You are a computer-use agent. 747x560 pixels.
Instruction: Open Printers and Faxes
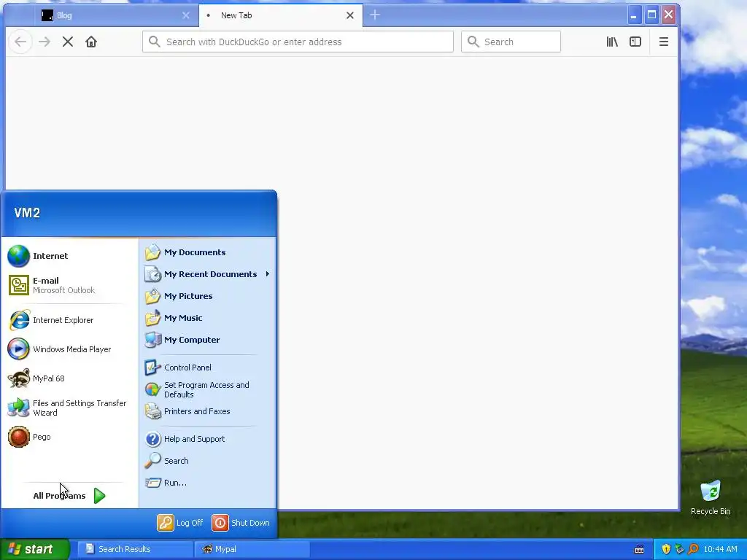coord(208,411)
